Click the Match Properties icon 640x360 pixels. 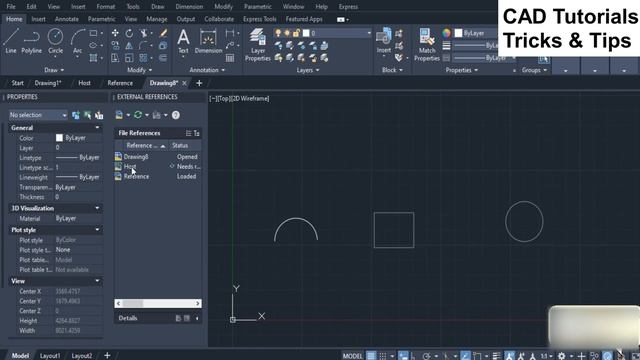click(x=427, y=44)
